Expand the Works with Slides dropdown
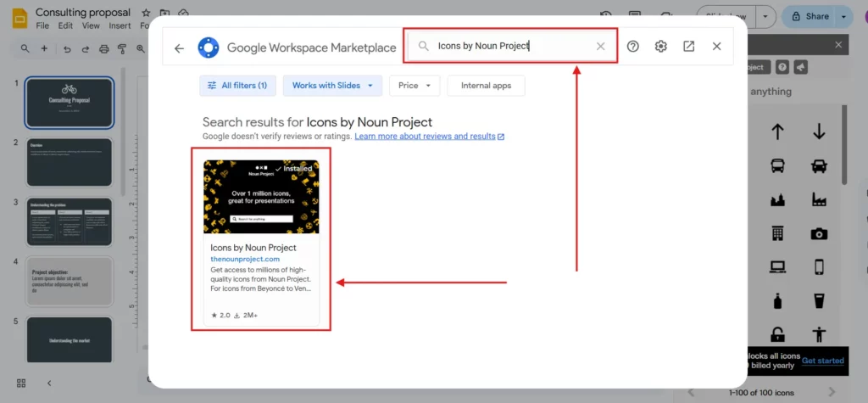This screenshot has height=403, width=868. tap(333, 86)
